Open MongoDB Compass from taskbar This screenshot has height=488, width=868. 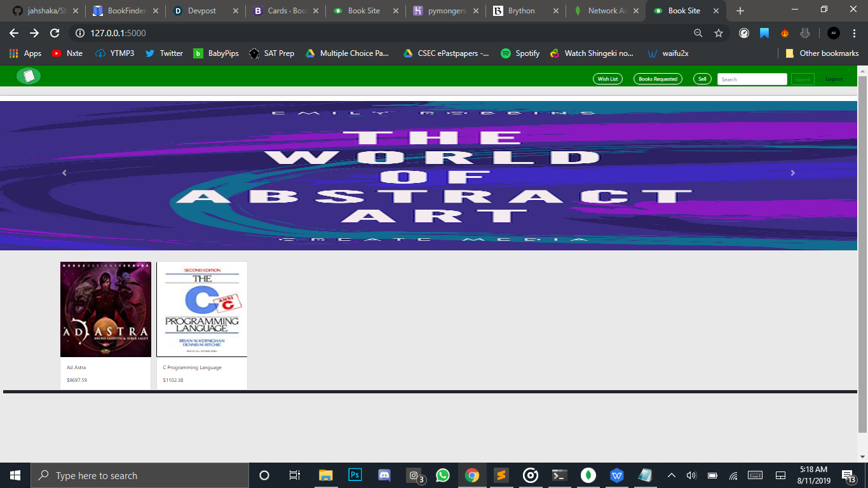point(588,475)
